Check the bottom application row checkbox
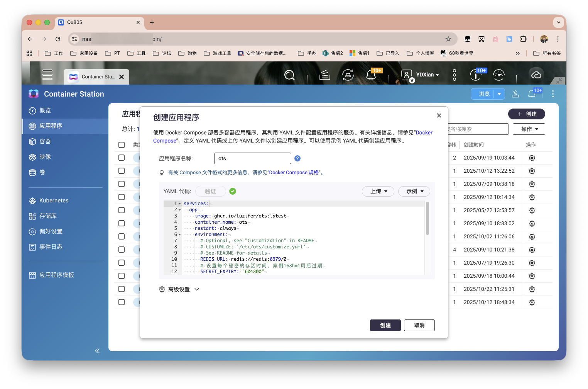This screenshot has width=588, height=389. click(122, 302)
